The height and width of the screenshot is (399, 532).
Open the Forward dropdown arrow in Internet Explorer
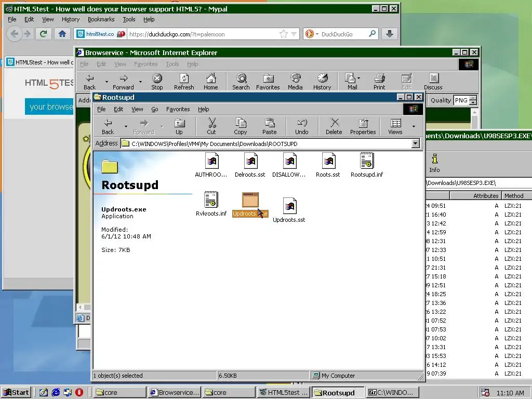[140, 82]
